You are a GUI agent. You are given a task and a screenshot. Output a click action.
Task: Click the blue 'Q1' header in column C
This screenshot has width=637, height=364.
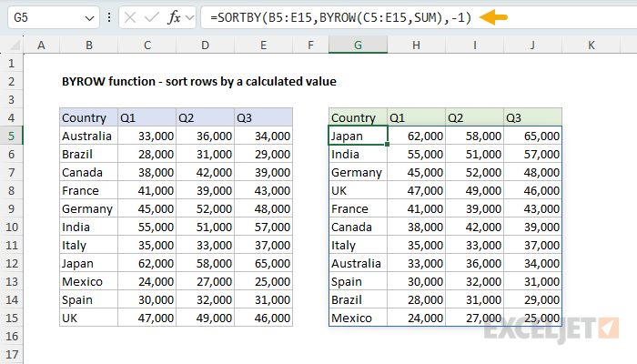(147, 117)
